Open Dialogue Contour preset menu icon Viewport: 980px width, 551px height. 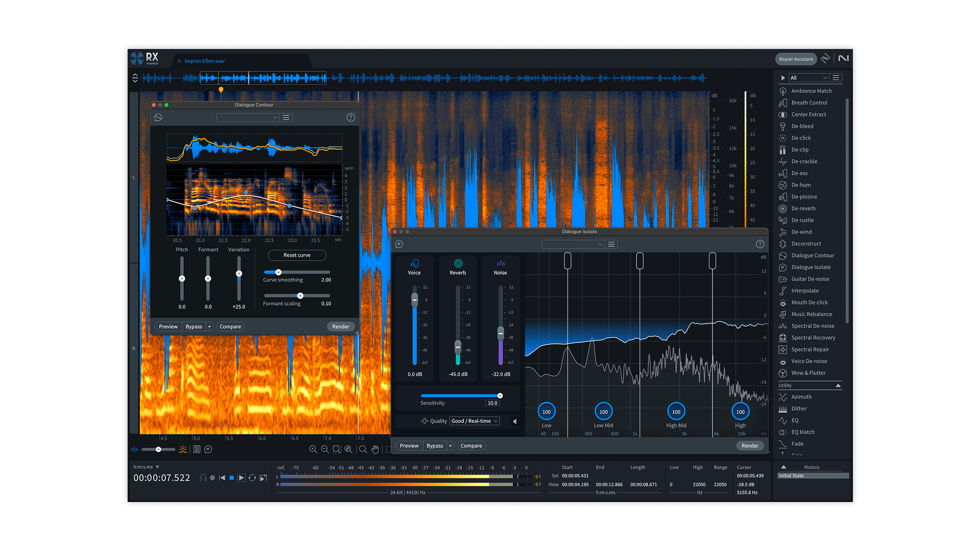286,118
